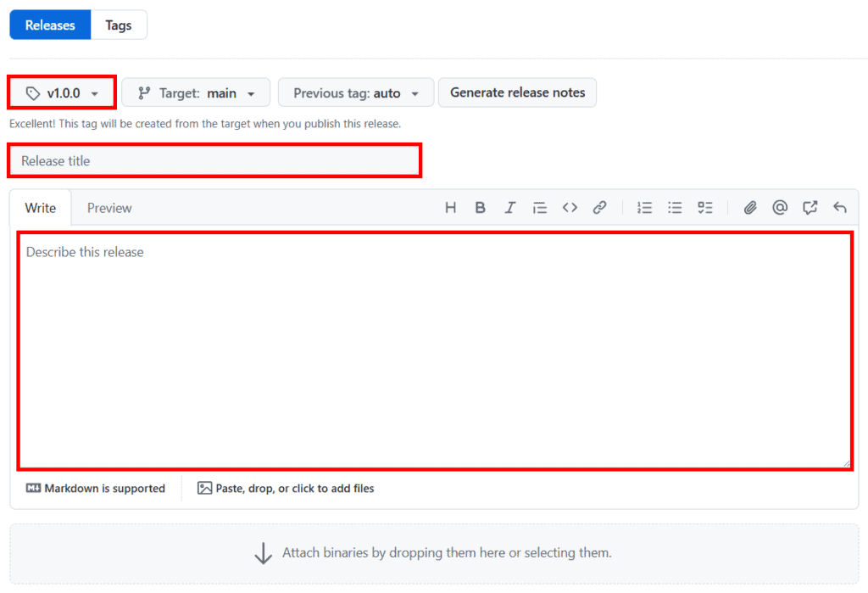
Task: Click the Markdown logo icon
Action: tap(33, 488)
